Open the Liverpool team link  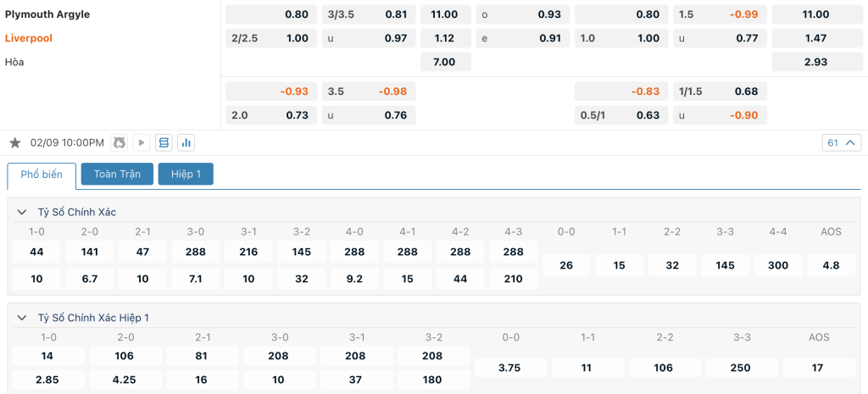click(29, 38)
